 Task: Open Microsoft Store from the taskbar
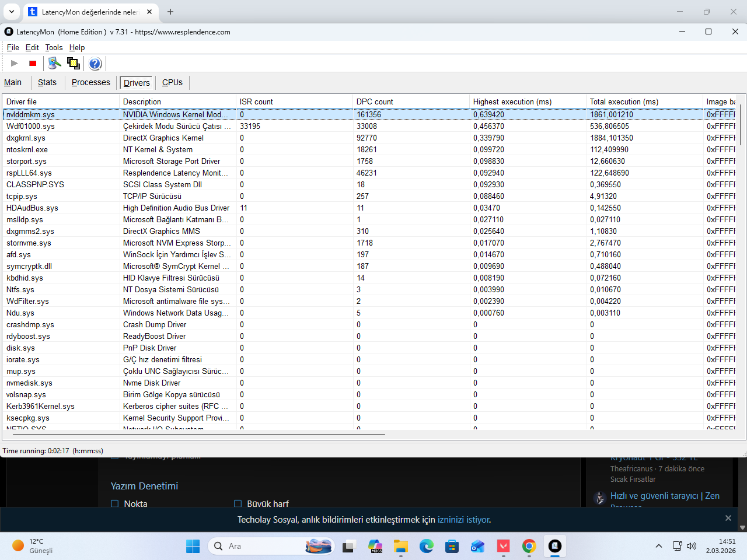452,546
